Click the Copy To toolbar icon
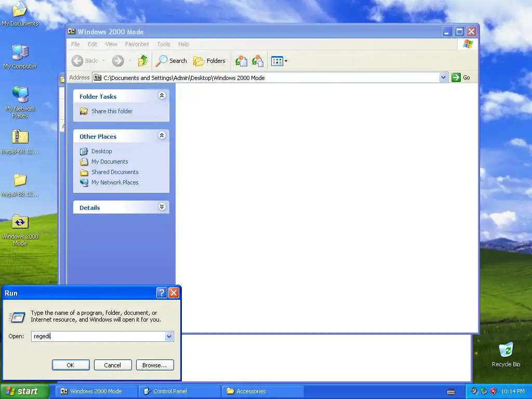 pos(258,61)
